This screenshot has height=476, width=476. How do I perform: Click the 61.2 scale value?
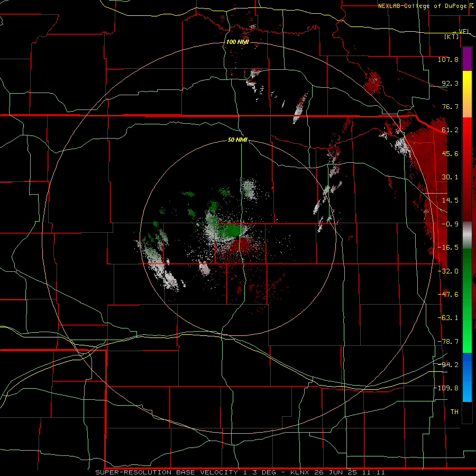(450, 130)
